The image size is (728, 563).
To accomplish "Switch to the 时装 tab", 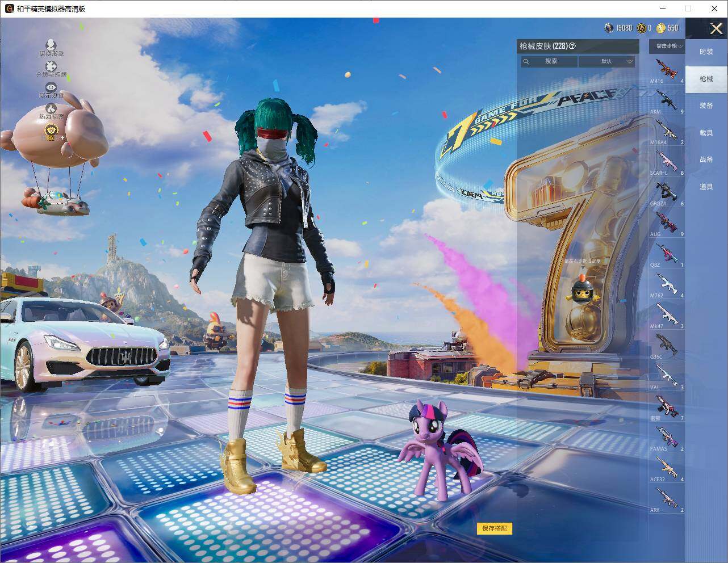I will tap(706, 52).
